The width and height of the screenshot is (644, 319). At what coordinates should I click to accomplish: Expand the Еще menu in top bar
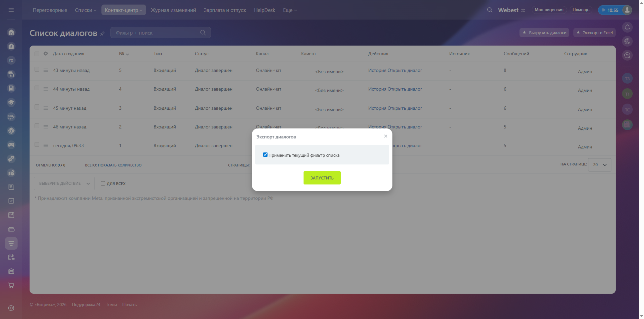[x=290, y=10]
